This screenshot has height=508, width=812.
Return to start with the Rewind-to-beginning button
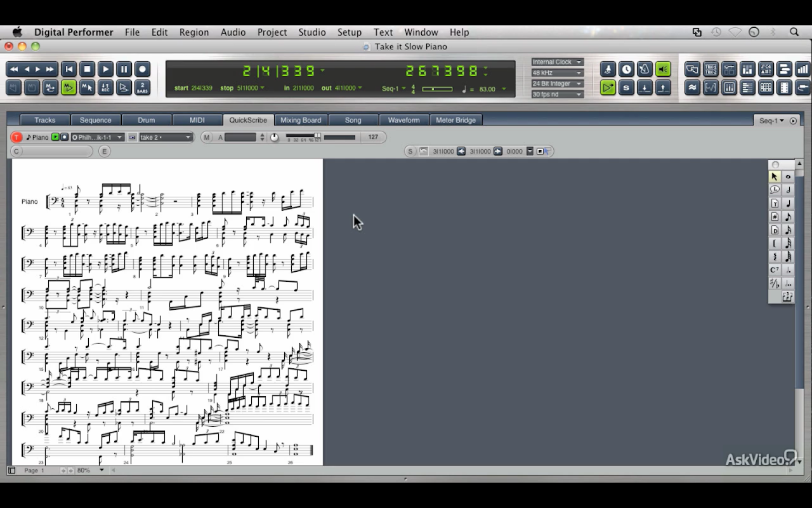tap(69, 69)
